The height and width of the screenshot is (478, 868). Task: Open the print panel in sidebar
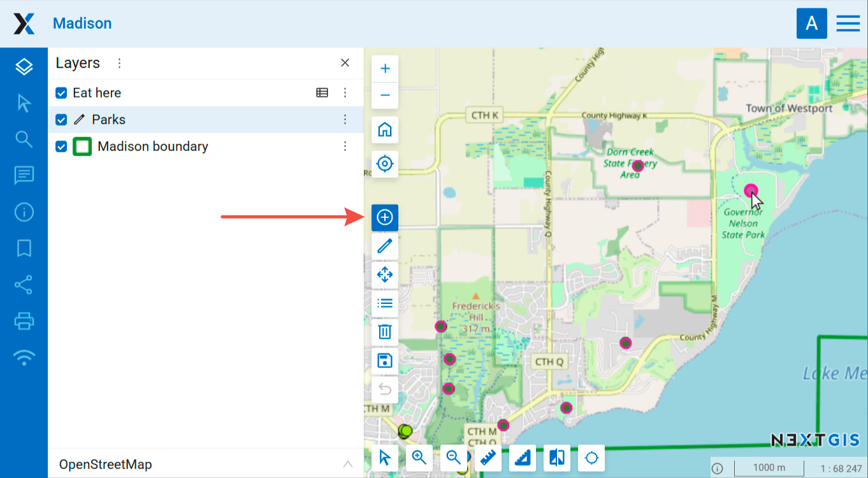pos(24,321)
